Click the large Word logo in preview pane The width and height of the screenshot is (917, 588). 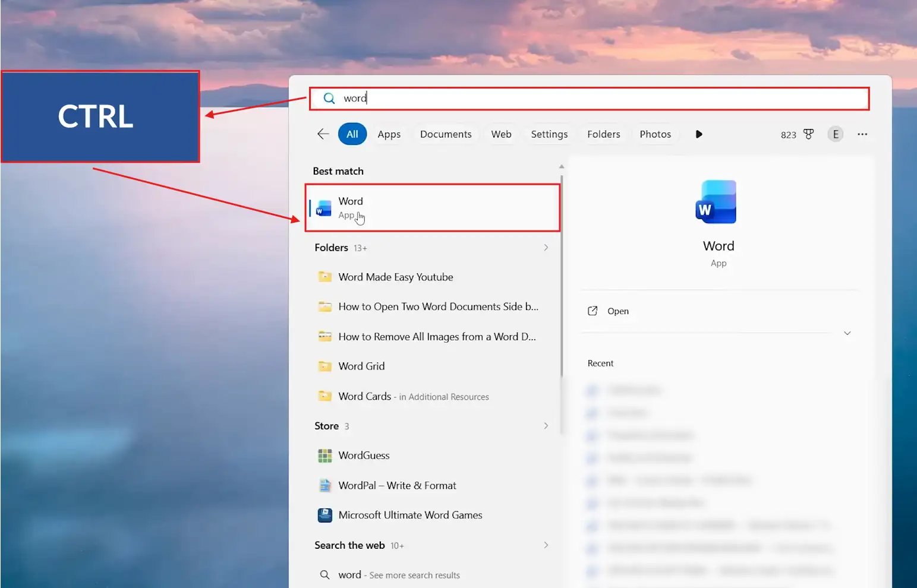pos(716,202)
